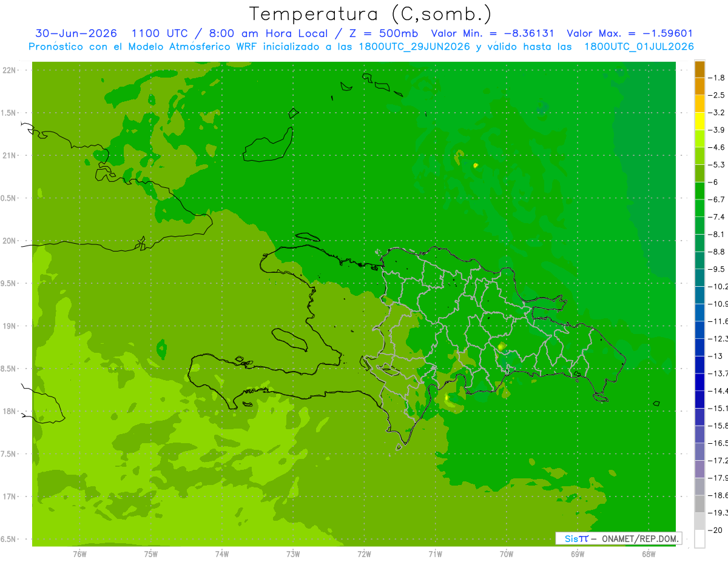728x562 pixels.
Task: Click the '76W' longitude label
Action: tap(79, 554)
